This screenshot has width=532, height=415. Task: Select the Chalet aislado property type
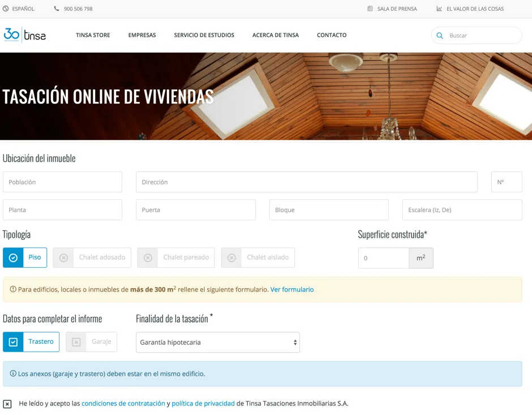click(x=258, y=258)
